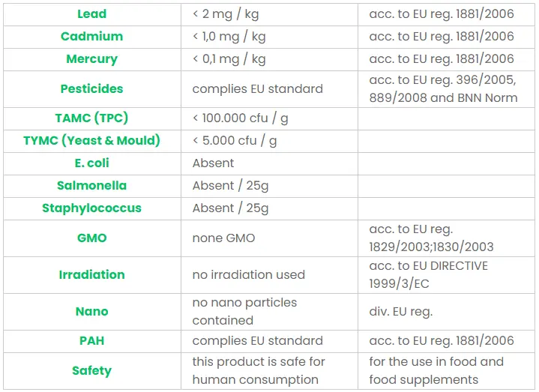Click 'acc. to EU DIRECTIVE 1999/3/EC' text
Viewport: 539px width, 392px height.
[x=428, y=274]
